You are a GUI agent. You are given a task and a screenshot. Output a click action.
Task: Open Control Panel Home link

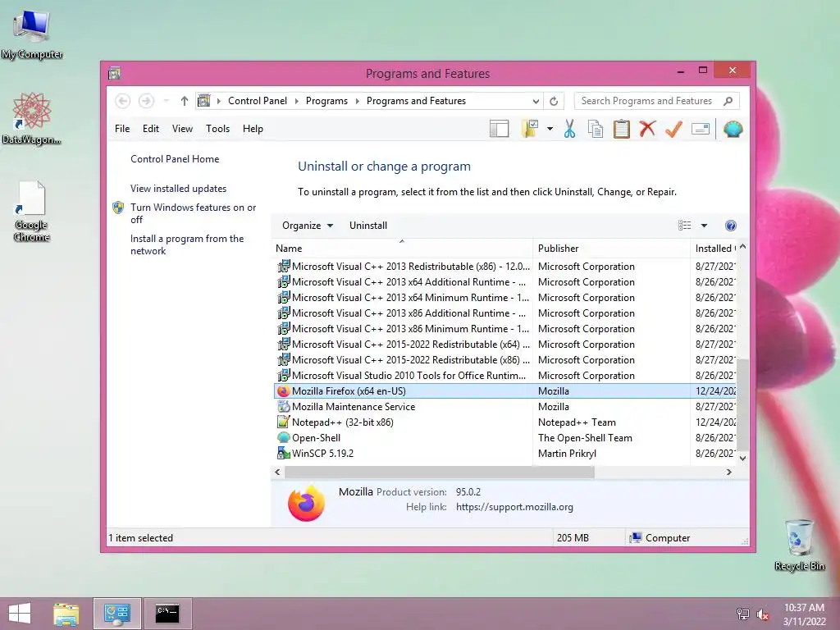175,159
